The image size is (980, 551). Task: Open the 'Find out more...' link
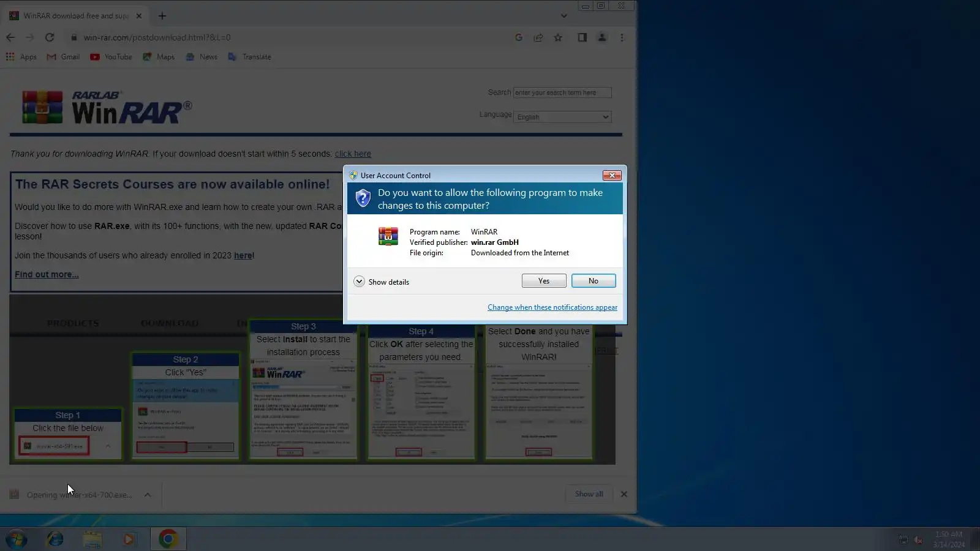[47, 274]
